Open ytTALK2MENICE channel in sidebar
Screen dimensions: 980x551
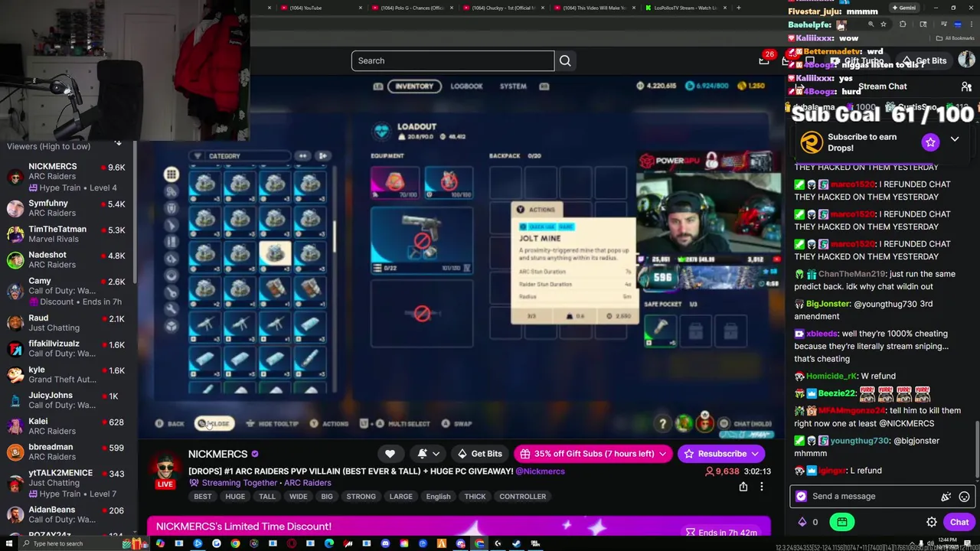coord(67,483)
